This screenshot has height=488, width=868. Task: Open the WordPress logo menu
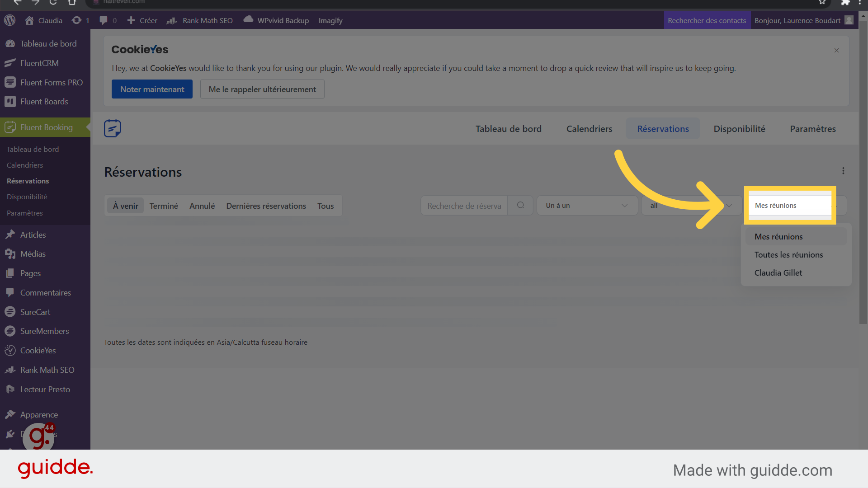(x=10, y=20)
